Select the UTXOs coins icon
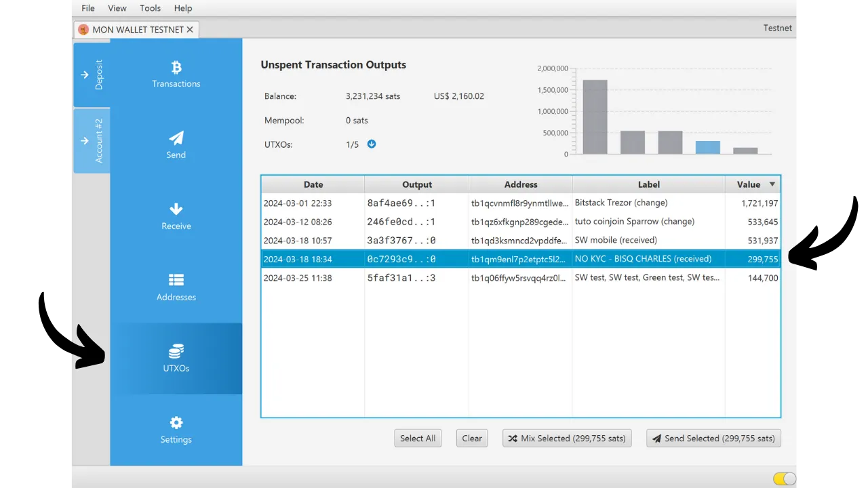This screenshot has height=488, width=868. (176, 351)
